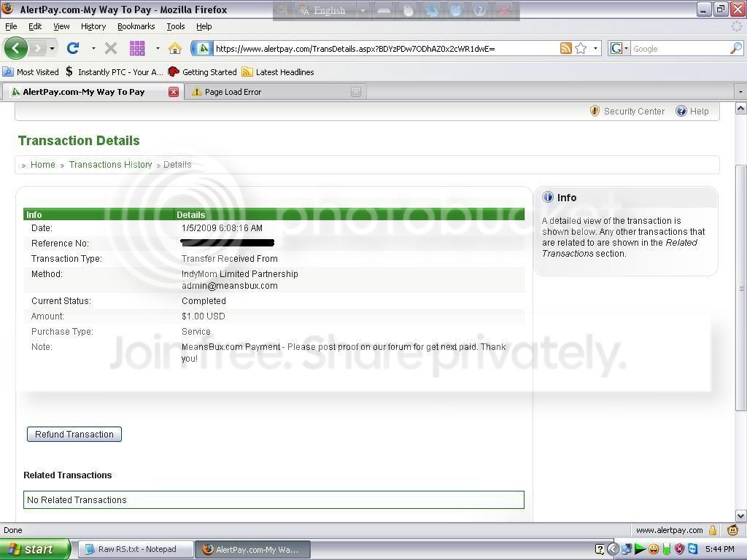Click the TeamViewer tray icon

(693, 550)
